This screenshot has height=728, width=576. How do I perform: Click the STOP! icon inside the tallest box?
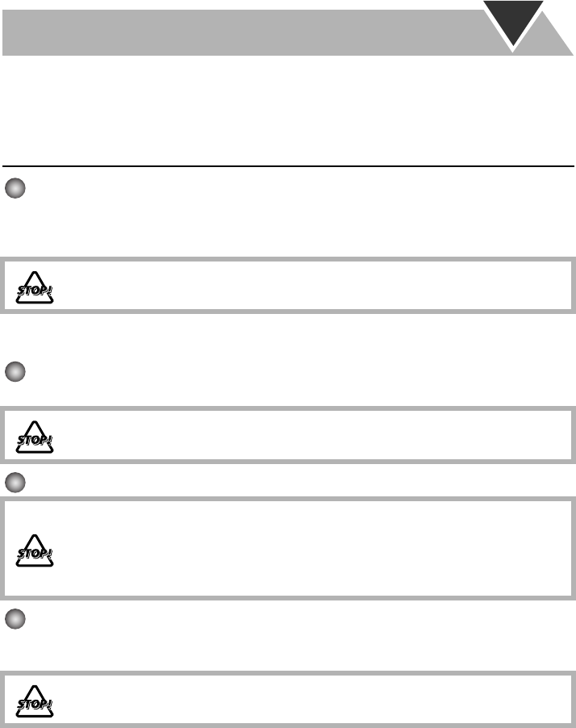pos(35,550)
